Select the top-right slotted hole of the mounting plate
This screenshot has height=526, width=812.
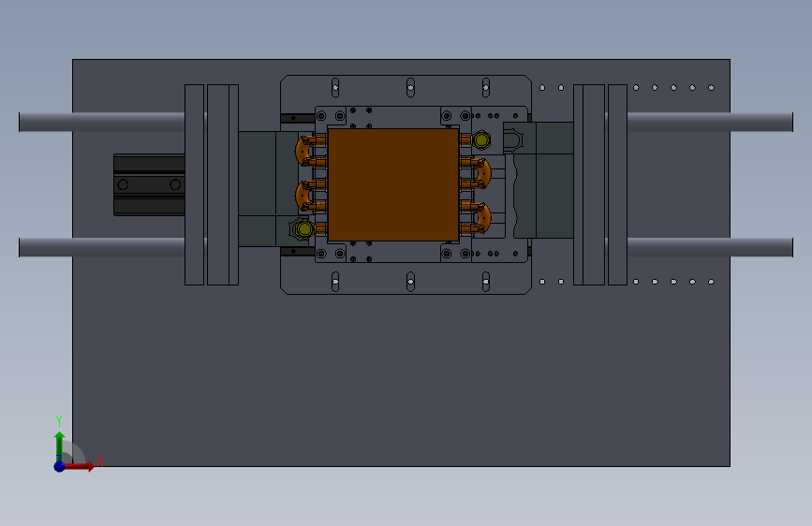coord(486,87)
